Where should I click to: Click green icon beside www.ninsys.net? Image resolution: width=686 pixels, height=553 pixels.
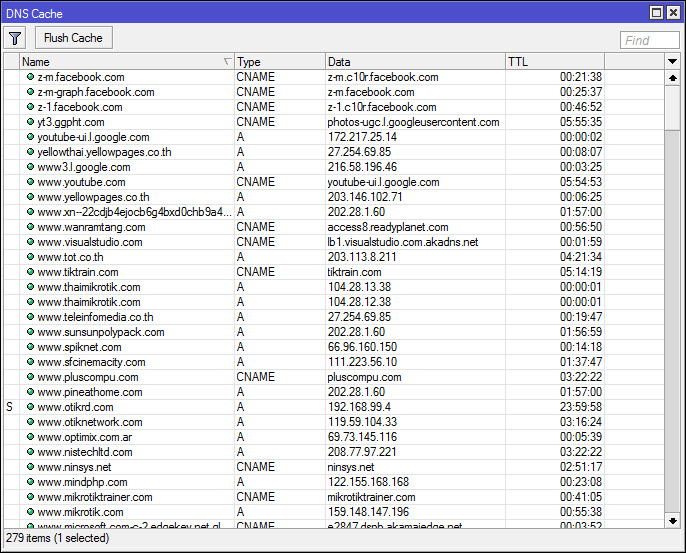pyautogui.click(x=30, y=467)
